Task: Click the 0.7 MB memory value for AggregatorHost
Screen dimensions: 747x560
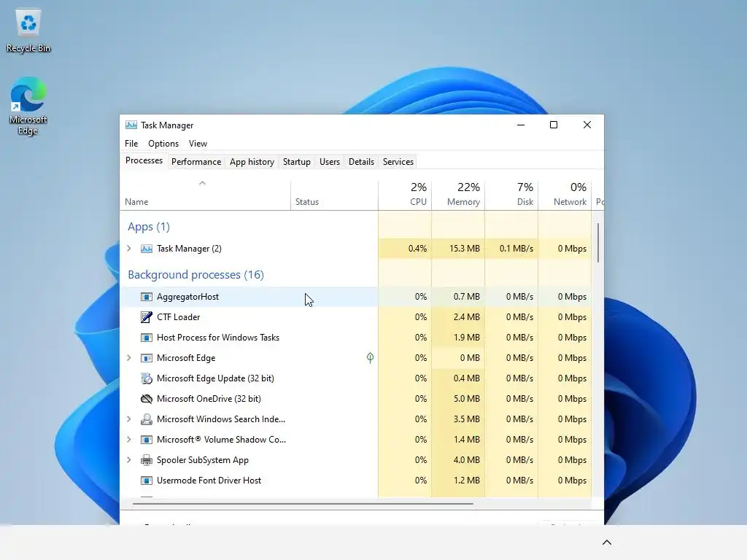Action: 466,297
